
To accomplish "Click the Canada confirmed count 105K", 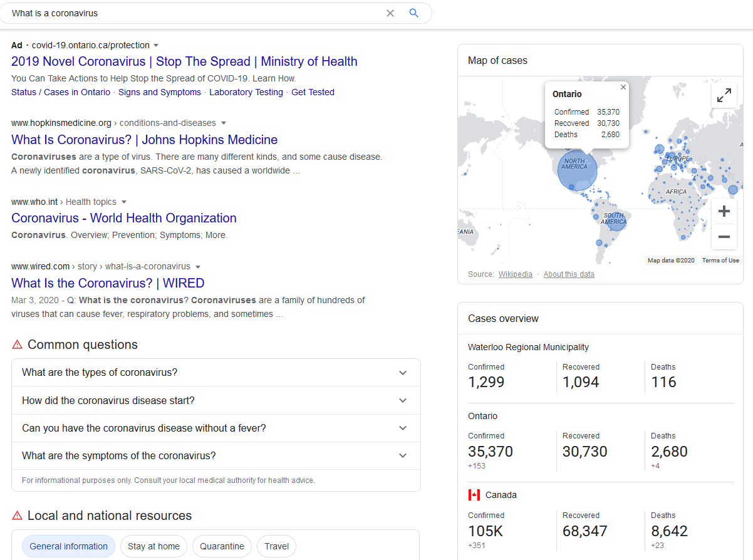I will point(486,531).
